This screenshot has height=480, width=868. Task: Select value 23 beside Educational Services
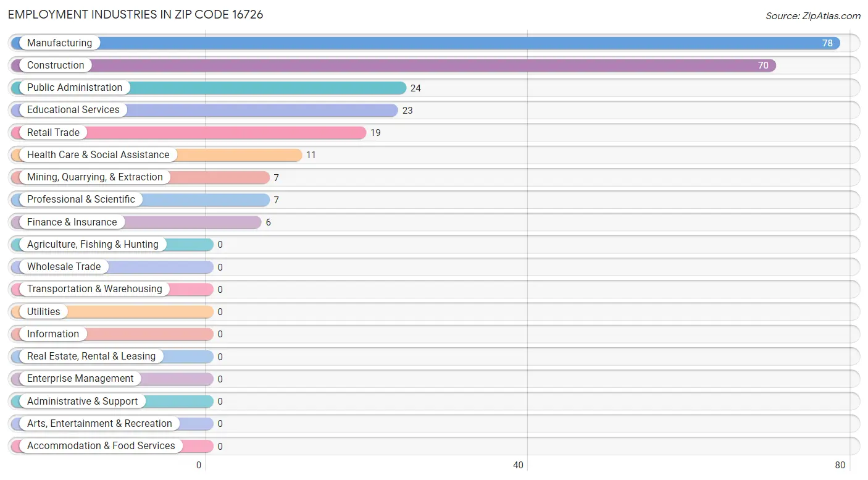407,111
